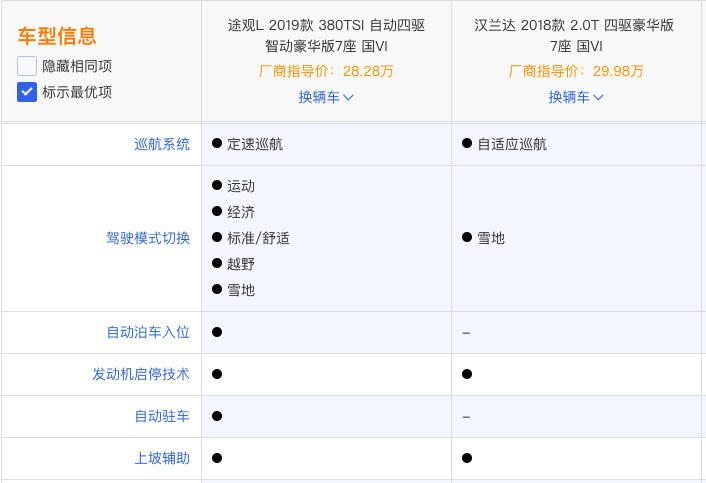Click the 途观L 2019款 380TSI model title
Viewport: 706px width, 483px height.
pos(326,35)
